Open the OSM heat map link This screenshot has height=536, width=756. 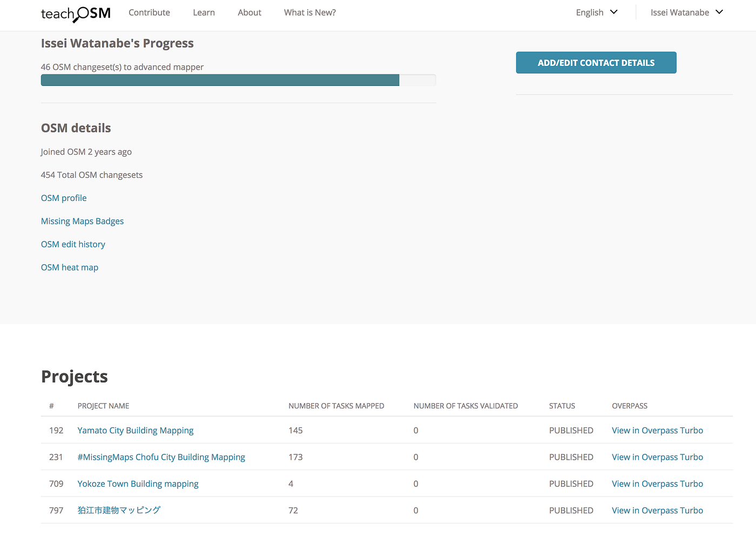point(70,267)
